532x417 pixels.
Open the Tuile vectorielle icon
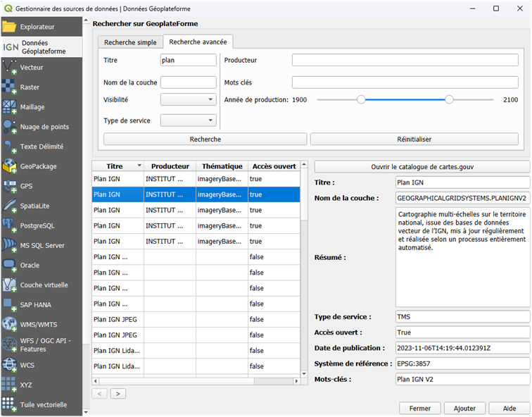9,404
